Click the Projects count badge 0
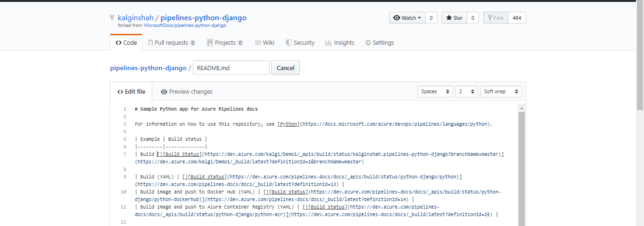Viewport: 644px width, 226px height. [240, 43]
